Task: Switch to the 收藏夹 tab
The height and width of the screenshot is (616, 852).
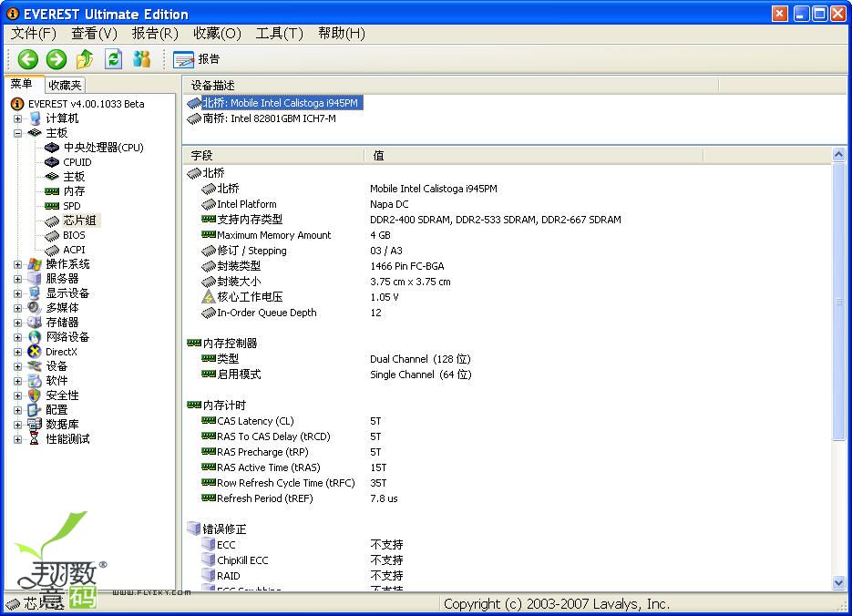Action: (x=65, y=86)
